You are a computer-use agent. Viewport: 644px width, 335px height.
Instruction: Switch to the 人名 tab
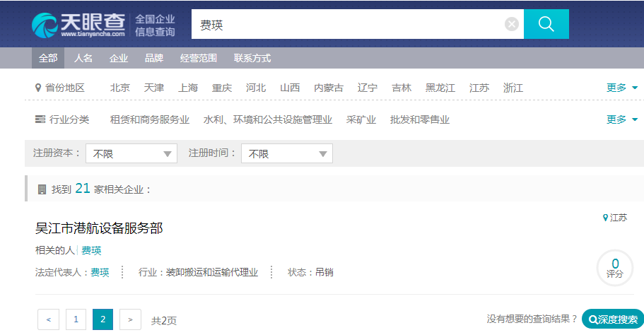pos(83,58)
